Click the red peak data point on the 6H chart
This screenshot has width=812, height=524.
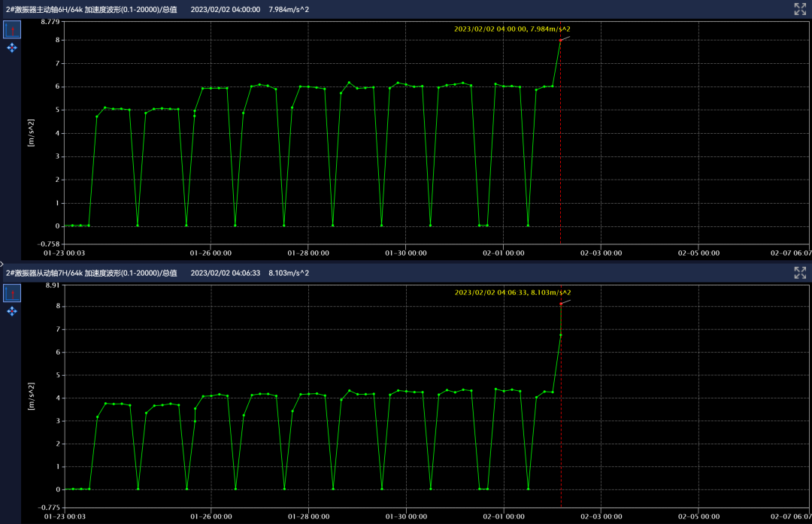point(561,40)
